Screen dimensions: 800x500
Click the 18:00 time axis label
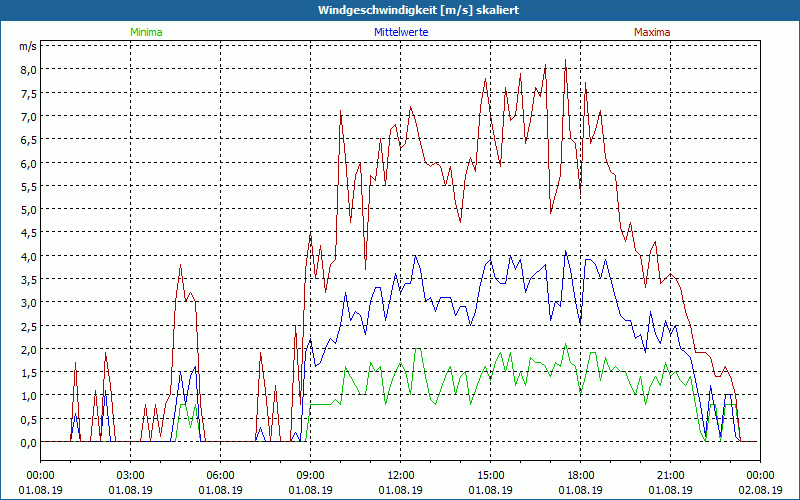click(581, 476)
